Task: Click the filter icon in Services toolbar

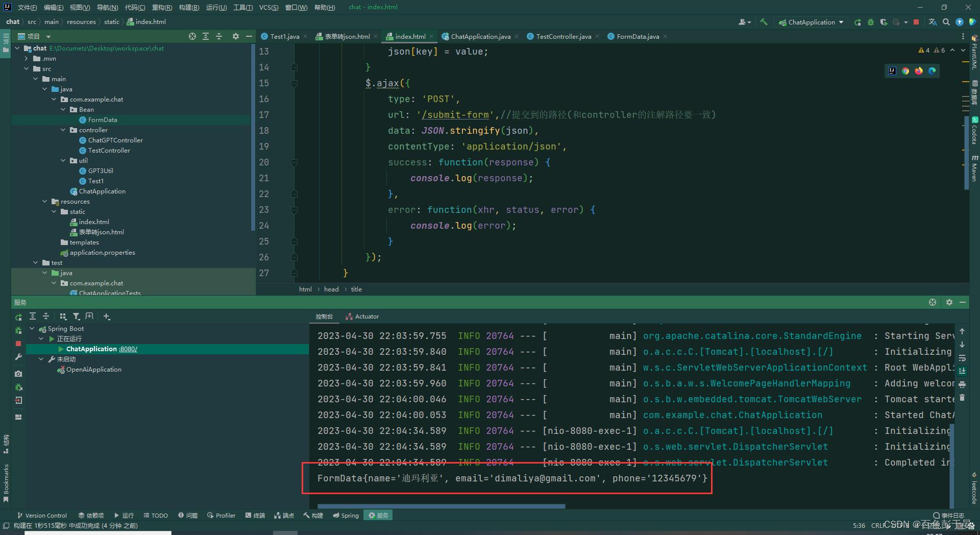Action: [x=76, y=317]
